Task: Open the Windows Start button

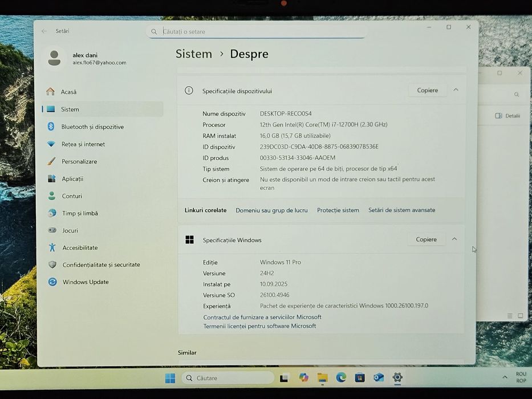Action: [x=170, y=377]
